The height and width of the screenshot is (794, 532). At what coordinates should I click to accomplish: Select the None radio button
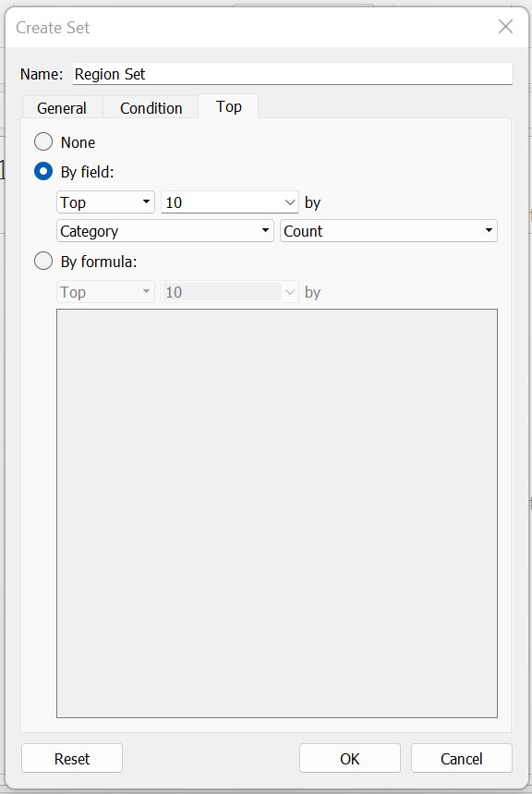click(43, 141)
